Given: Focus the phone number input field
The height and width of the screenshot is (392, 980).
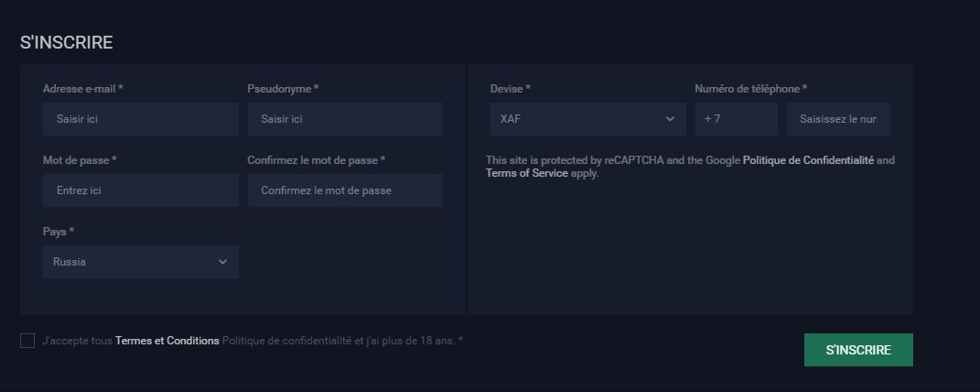Looking at the screenshot, I should [x=838, y=119].
